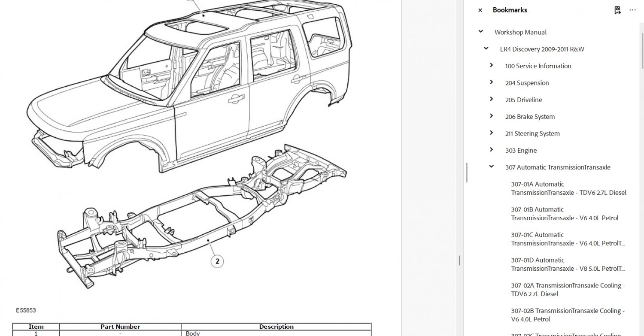
Task: Open 307-01B V6 4.0L Petrol bookmark
Action: pyautogui.click(x=565, y=214)
